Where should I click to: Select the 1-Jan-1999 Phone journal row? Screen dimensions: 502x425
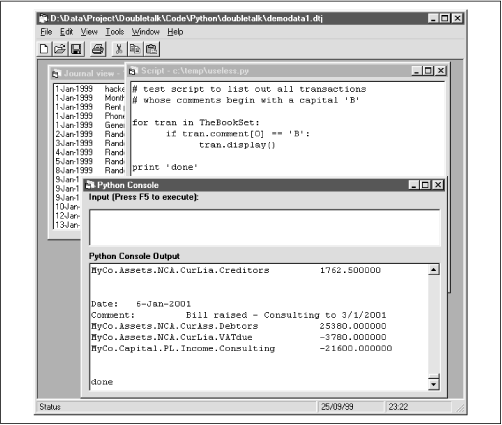[89, 116]
